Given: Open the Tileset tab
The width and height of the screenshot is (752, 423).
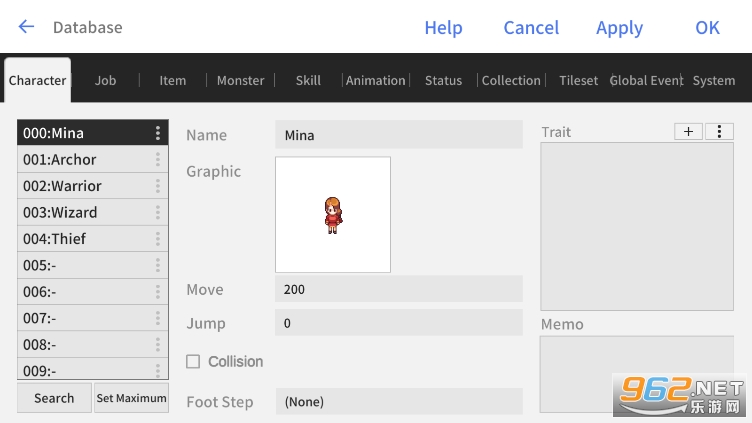Looking at the screenshot, I should pyautogui.click(x=578, y=81).
